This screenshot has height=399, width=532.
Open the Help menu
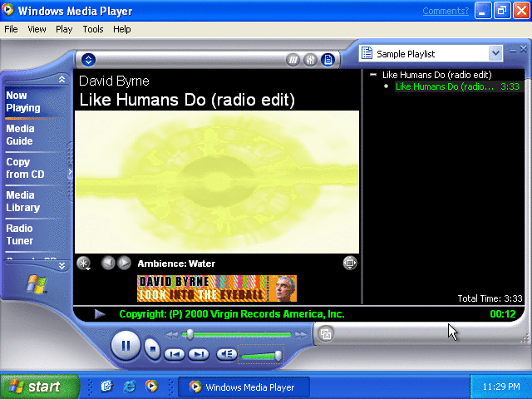coord(122,29)
